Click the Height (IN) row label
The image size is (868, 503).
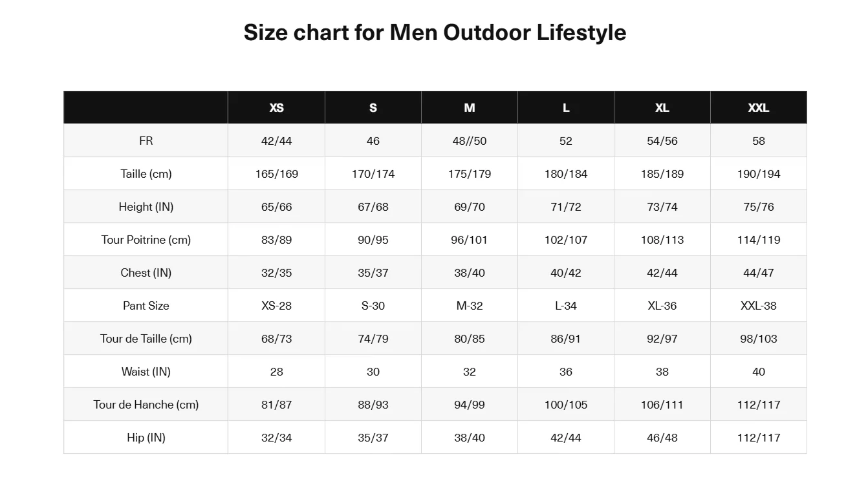[146, 207]
